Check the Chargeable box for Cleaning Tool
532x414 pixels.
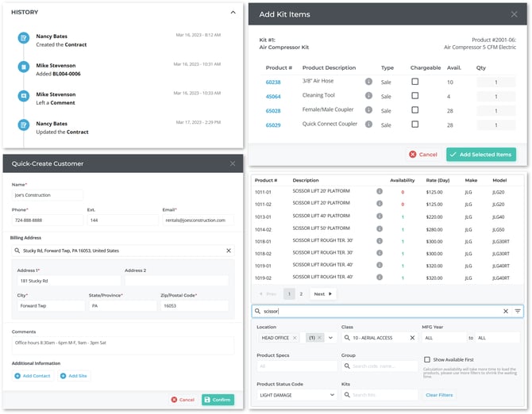pyautogui.click(x=414, y=96)
